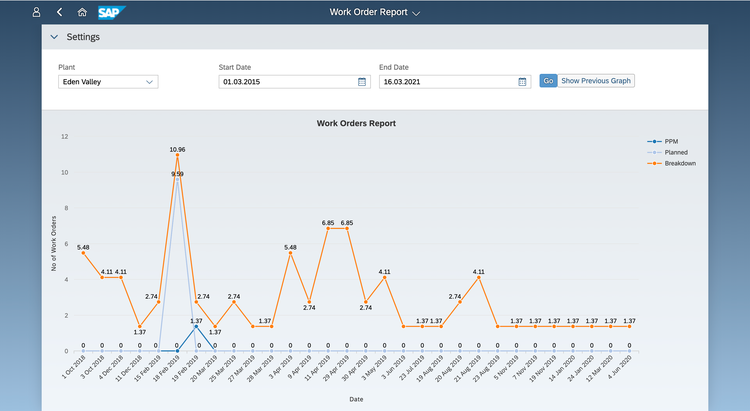The height and width of the screenshot is (411, 750).
Task: Select the 9.59 Planned data point
Action: tap(177, 179)
